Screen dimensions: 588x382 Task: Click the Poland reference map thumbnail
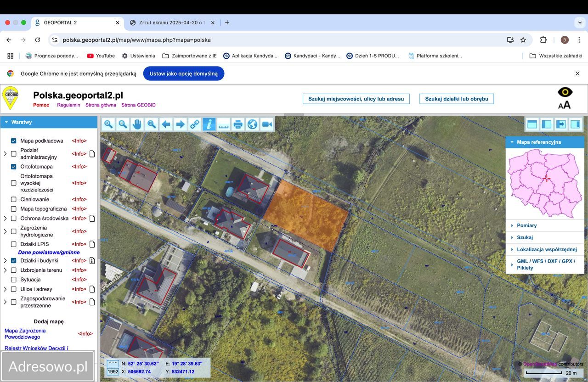click(544, 183)
